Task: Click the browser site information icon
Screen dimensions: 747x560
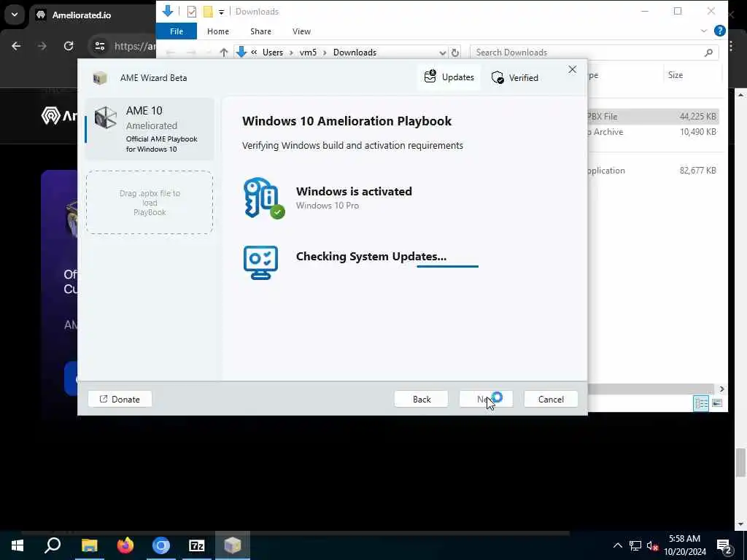Action: (99, 46)
